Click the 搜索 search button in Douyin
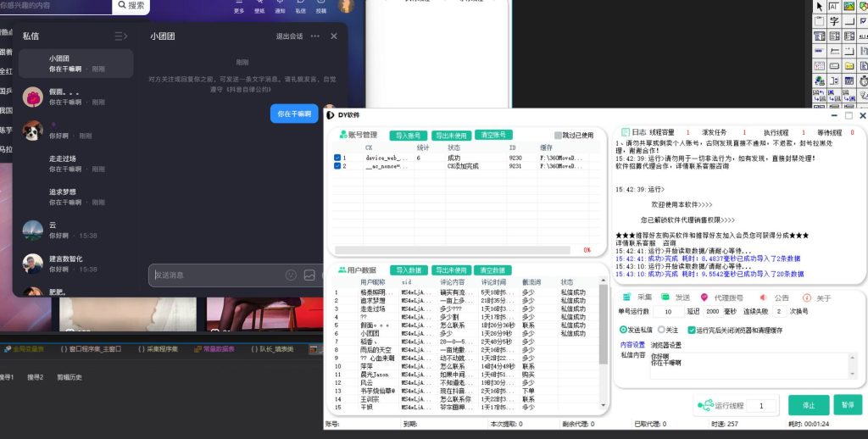Screen dimensions: 868x439 point(131,5)
